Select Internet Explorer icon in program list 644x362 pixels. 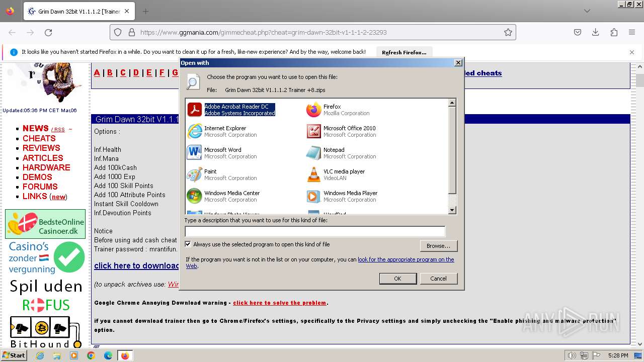coord(195,131)
